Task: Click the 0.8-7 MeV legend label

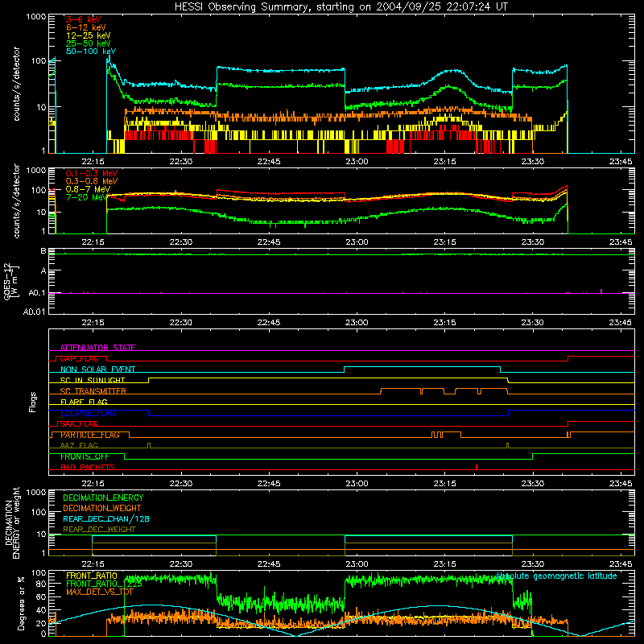Action: [88, 189]
